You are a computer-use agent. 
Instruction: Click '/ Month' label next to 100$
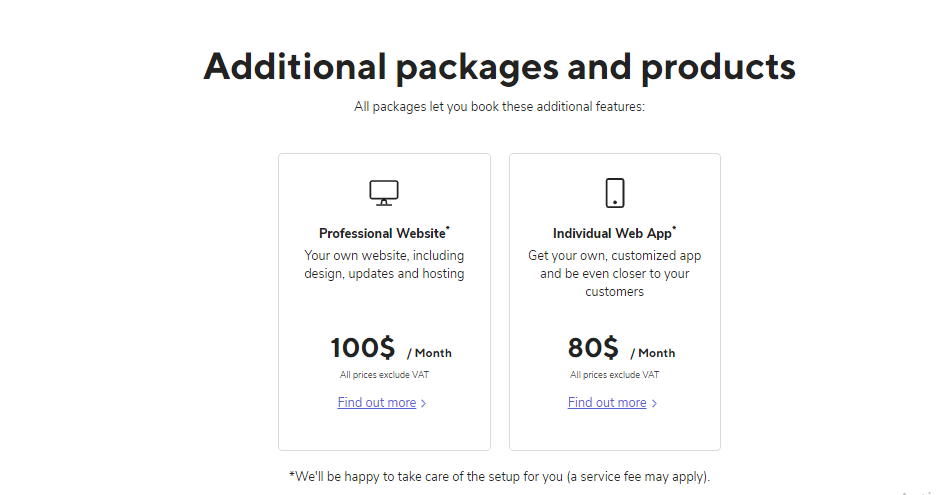click(429, 353)
